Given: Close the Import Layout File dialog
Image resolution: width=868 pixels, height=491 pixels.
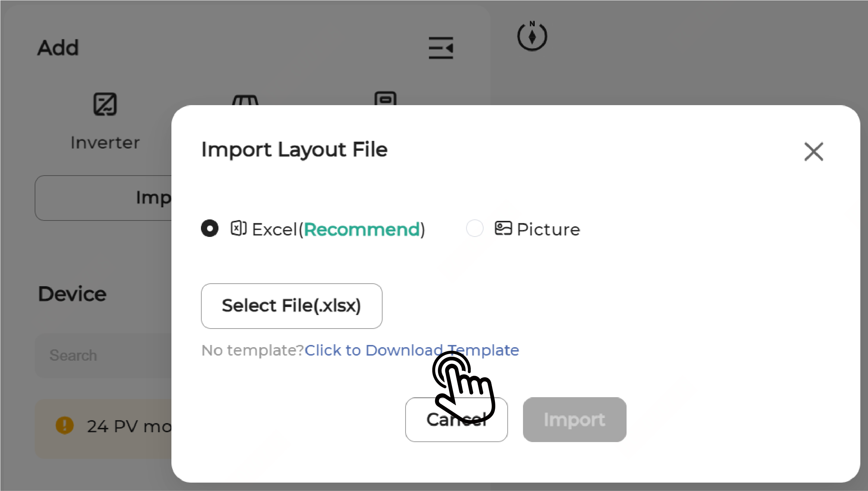Looking at the screenshot, I should point(814,151).
